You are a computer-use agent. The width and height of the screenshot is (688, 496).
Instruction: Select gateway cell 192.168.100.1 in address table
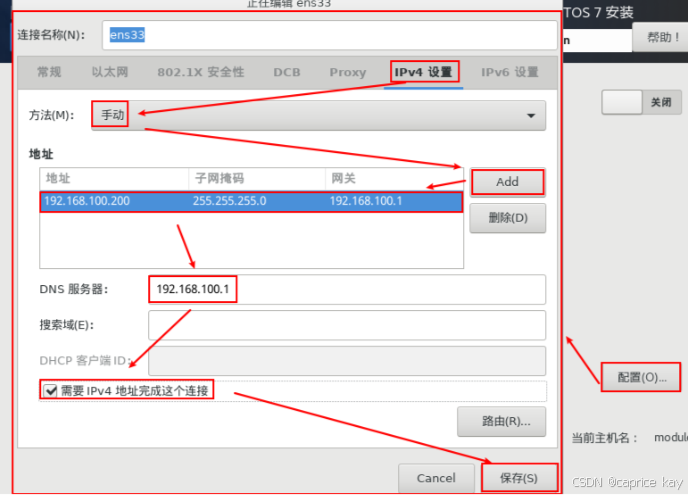point(366,201)
